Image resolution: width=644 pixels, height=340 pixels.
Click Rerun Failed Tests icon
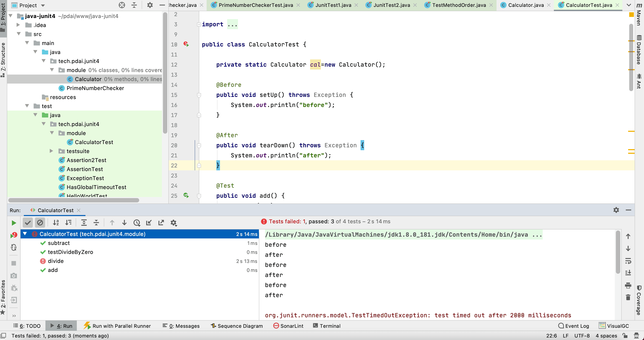(14, 235)
